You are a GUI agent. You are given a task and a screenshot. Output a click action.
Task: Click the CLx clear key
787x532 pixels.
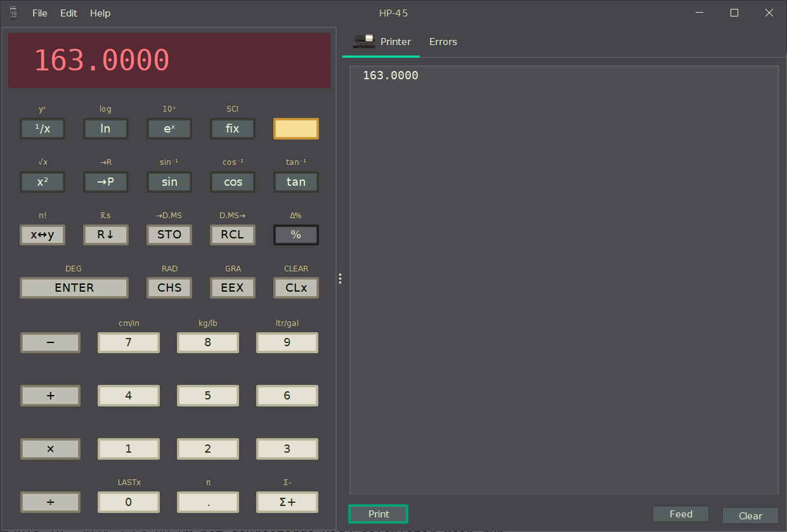[x=296, y=288]
